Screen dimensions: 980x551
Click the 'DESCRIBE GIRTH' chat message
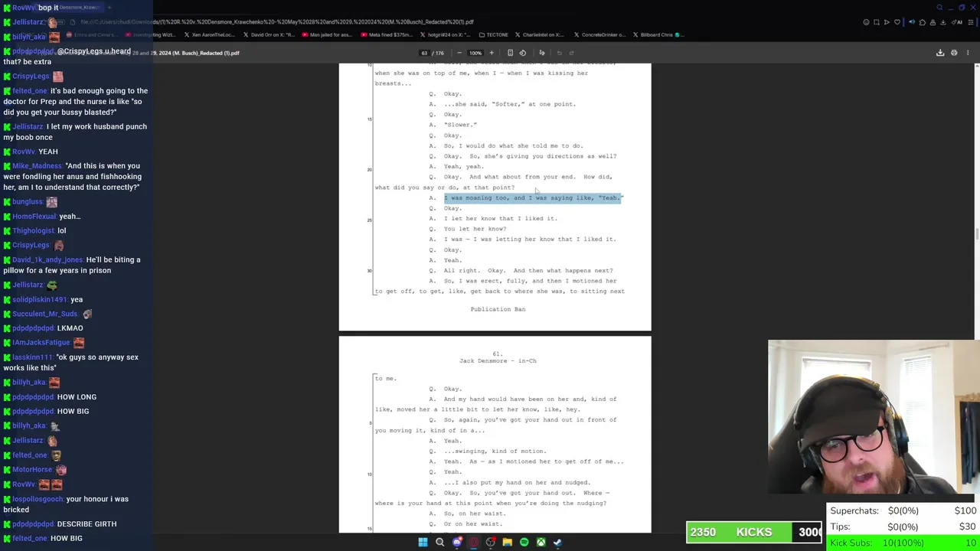coord(87,524)
